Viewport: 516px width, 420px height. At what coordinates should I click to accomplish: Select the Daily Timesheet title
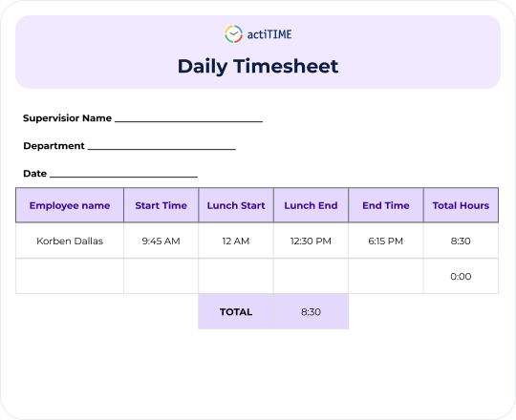(x=258, y=67)
